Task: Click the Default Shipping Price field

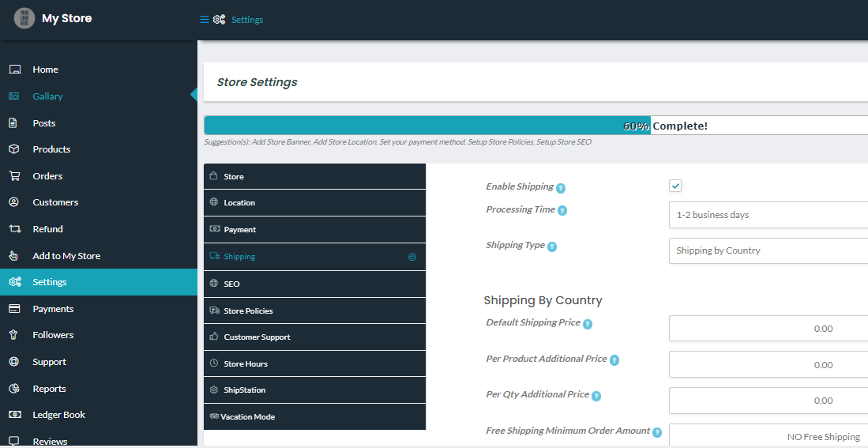Action: pyautogui.click(x=768, y=329)
